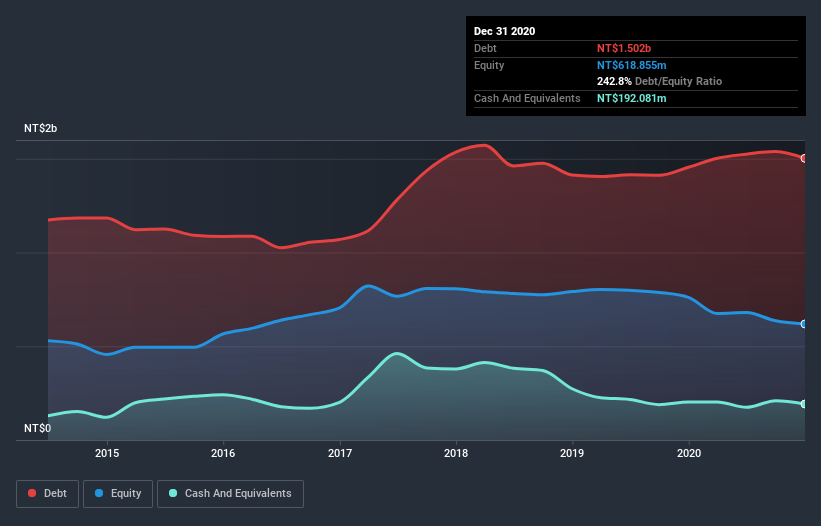Viewport: 821px width, 526px height.
Task: Click the red Debt legend dot
Action: coord(32,493)
